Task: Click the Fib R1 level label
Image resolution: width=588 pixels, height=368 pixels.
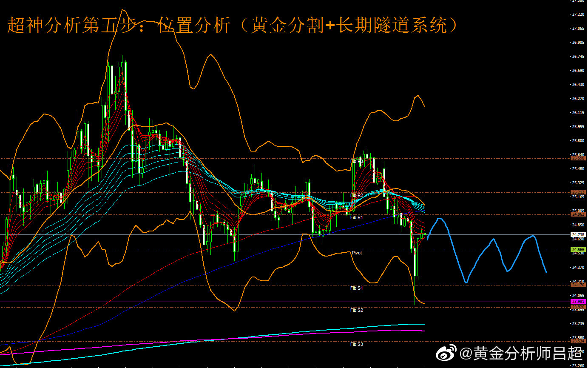Action: 357,217
